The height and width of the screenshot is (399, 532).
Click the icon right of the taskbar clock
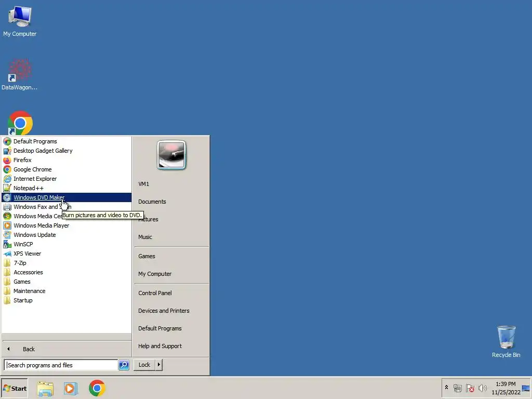coord(526,388)
